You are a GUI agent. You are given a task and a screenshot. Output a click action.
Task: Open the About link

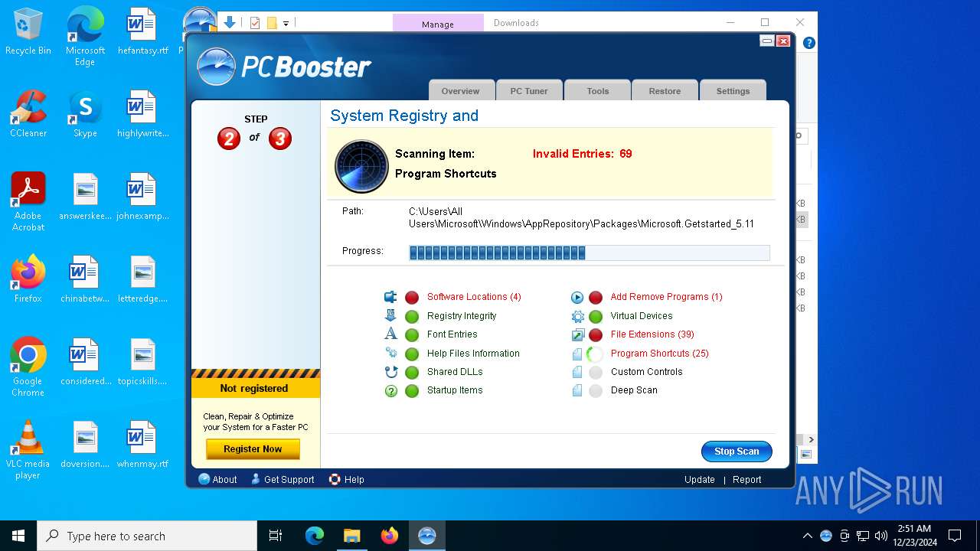217,479
